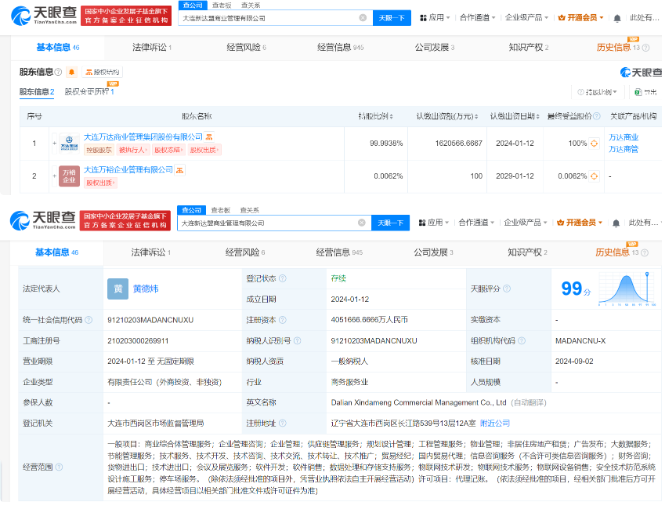Open the 开通会员 dropdown in the top page header
The width and height of the screenshot is (662, 510).
coord(581,18)
